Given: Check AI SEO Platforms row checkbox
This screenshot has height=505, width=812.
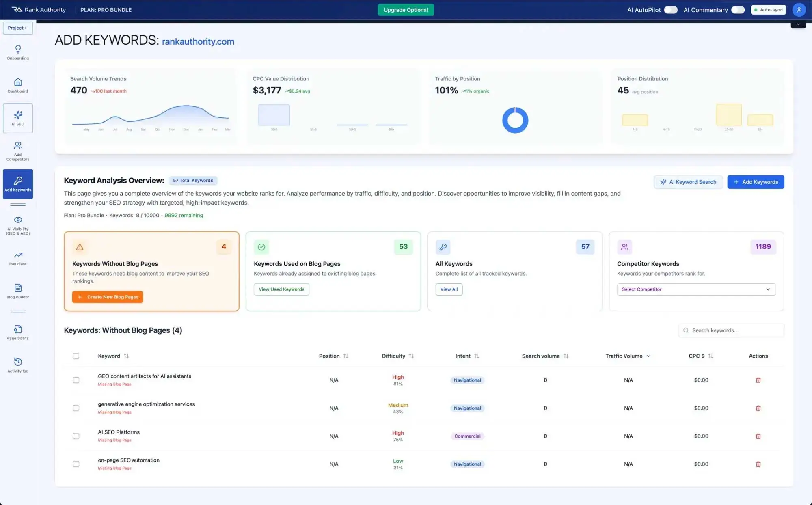Looking at the screenshot, I should tap(76, 436).
